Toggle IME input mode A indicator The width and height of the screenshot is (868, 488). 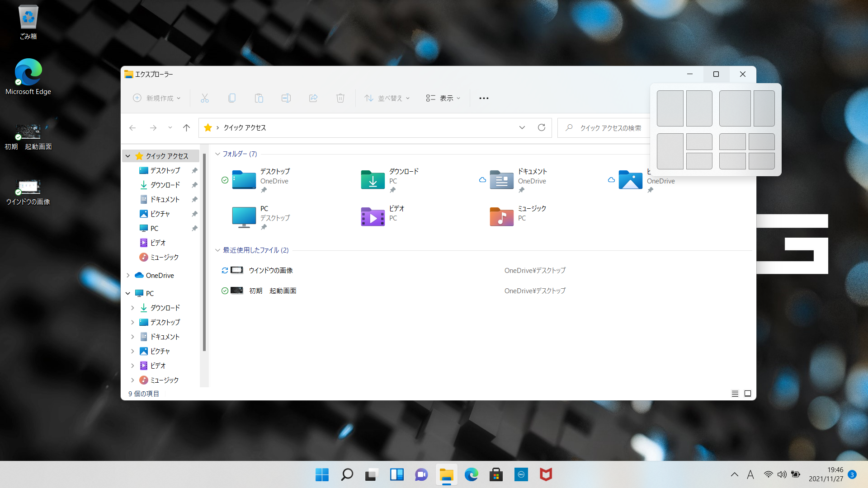click(750, 474)
